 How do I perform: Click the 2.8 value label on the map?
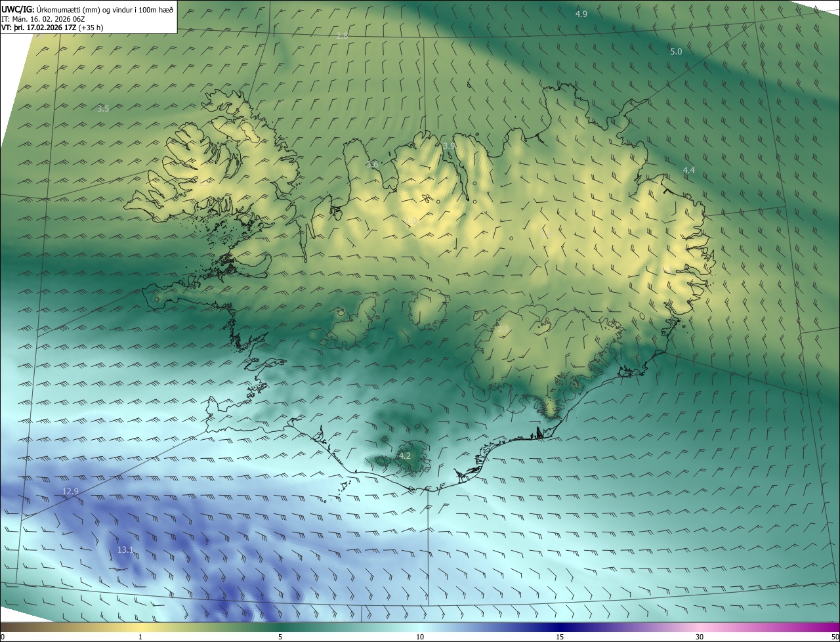click(342, 36)
